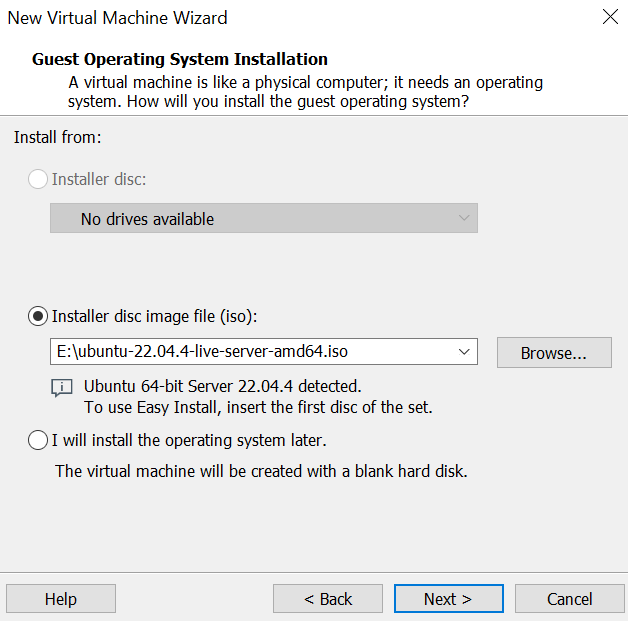Click the Ubuntu 64-bit Server 22.04.4 detected text
The height and width of the screenshot is (621, 628).
click(222, 386)
